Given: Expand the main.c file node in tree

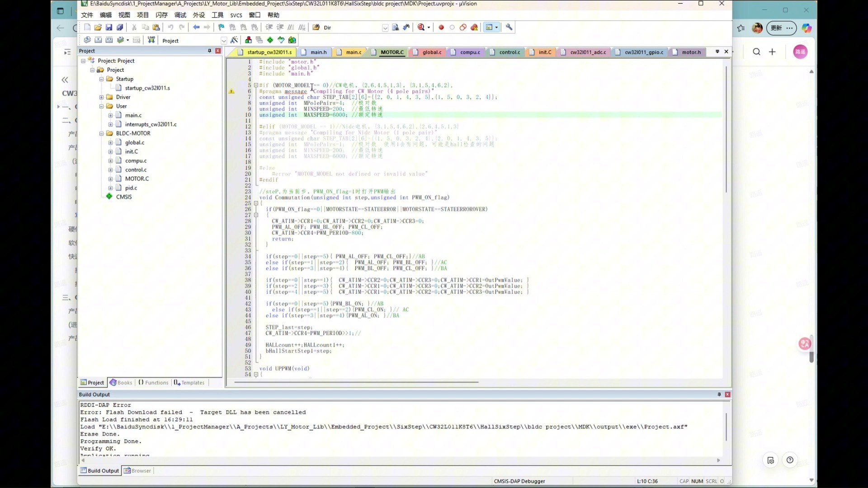Looking at the screenshot, I should 110,115.
